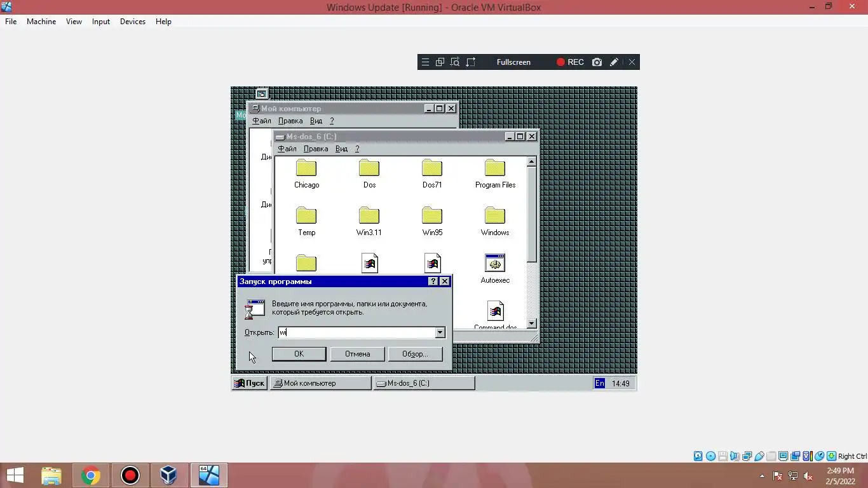868x488 pixels.
Task: Click the vertical scrollbar thumb in C: window
Action: coord(532,214)
